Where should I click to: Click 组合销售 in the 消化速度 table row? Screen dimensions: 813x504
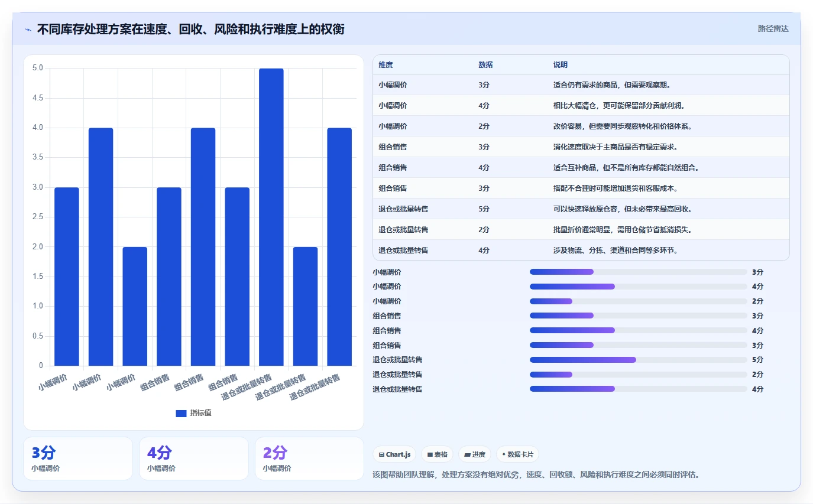tap(393, 147)
